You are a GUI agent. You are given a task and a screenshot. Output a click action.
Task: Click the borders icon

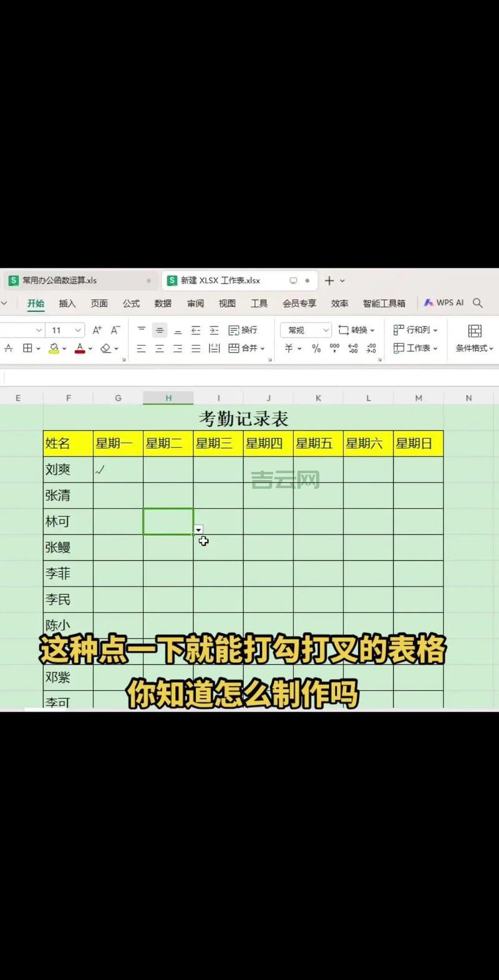pyautogui.click(x=27, y=348)
